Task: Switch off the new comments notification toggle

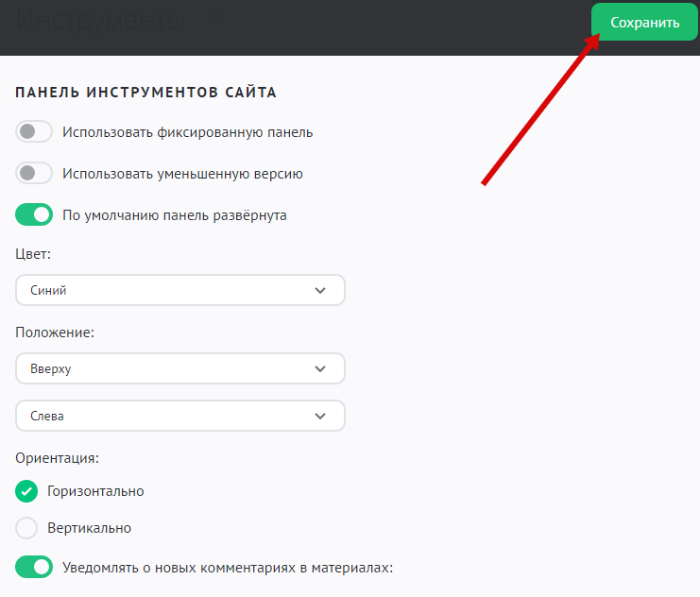Action: 34,568
